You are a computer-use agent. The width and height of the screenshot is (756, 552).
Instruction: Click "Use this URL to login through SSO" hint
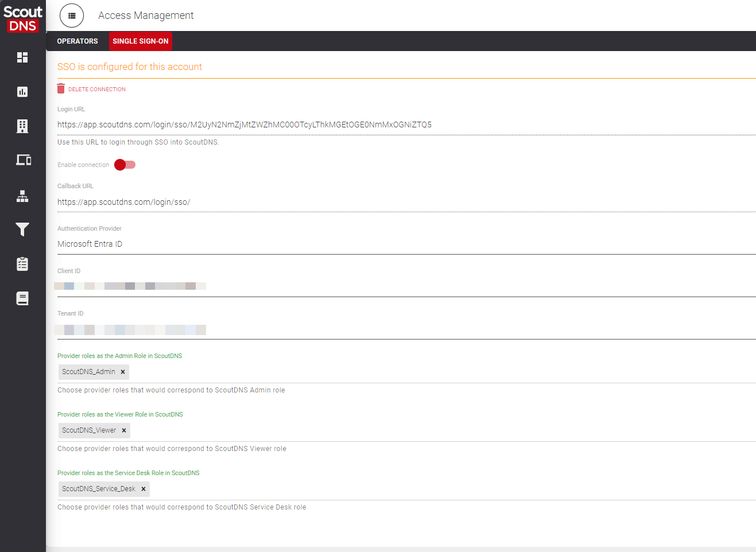[138, 142]
